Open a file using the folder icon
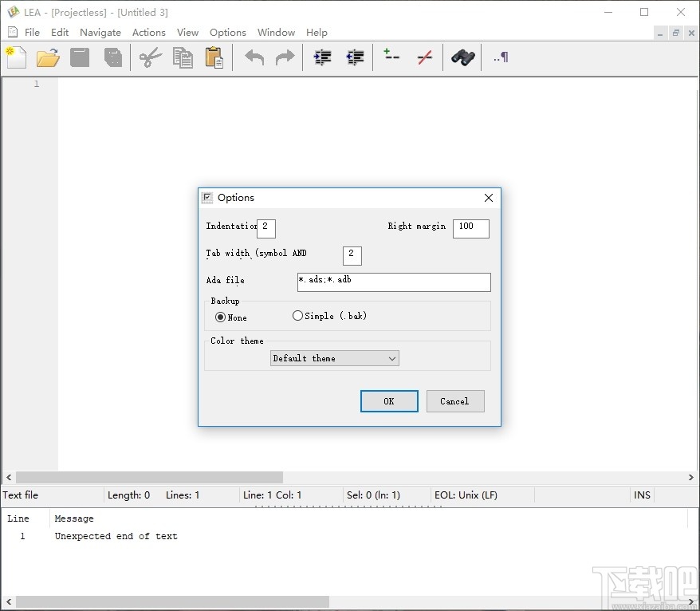The image size is (700, 611). coord(48,57)
